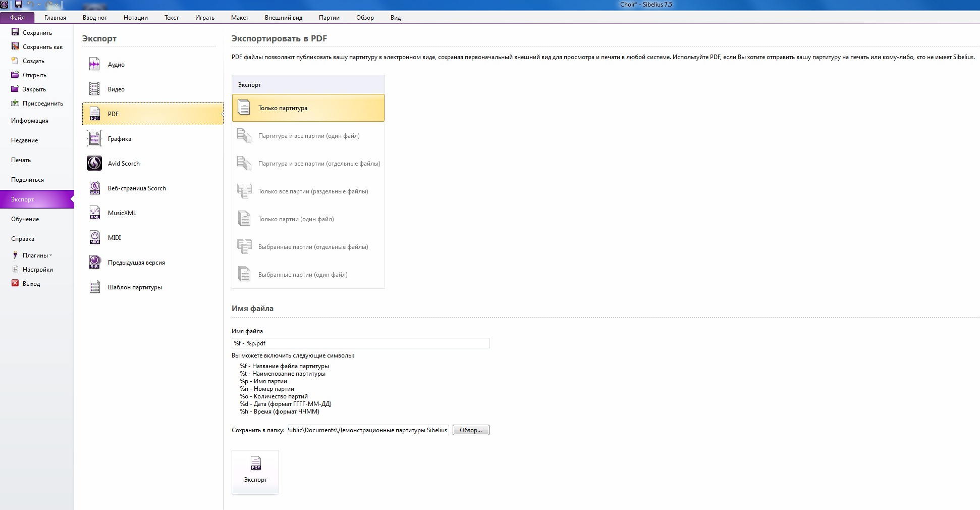This screenshot has height=510, width=980.
Task: Choose Только все партии (раздельные файлы)
Action: (308, 191)
